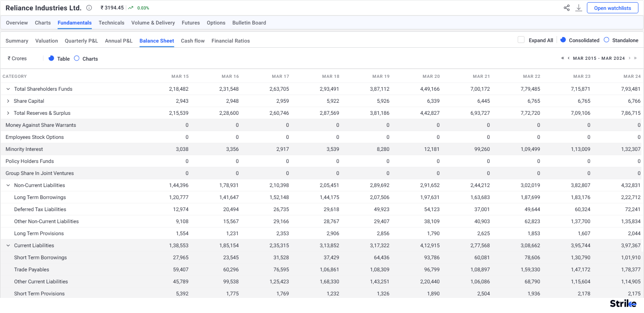Go to previous period with left arrow

tap(568, 58)
